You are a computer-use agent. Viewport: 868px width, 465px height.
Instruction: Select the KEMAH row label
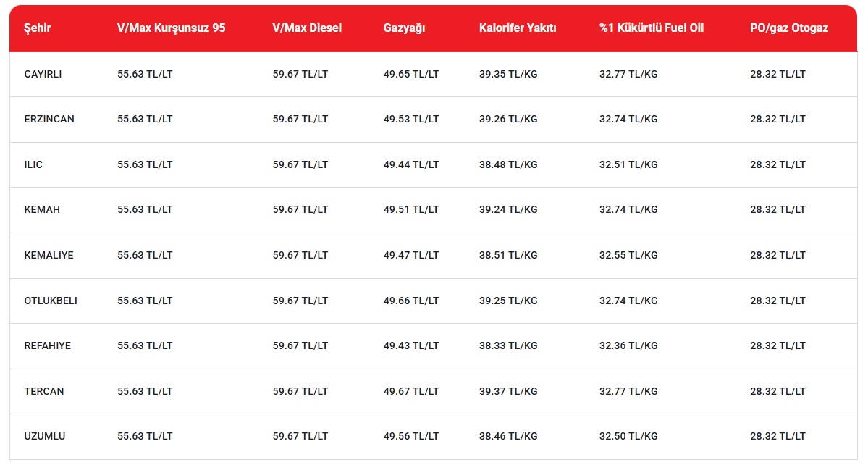42,209
